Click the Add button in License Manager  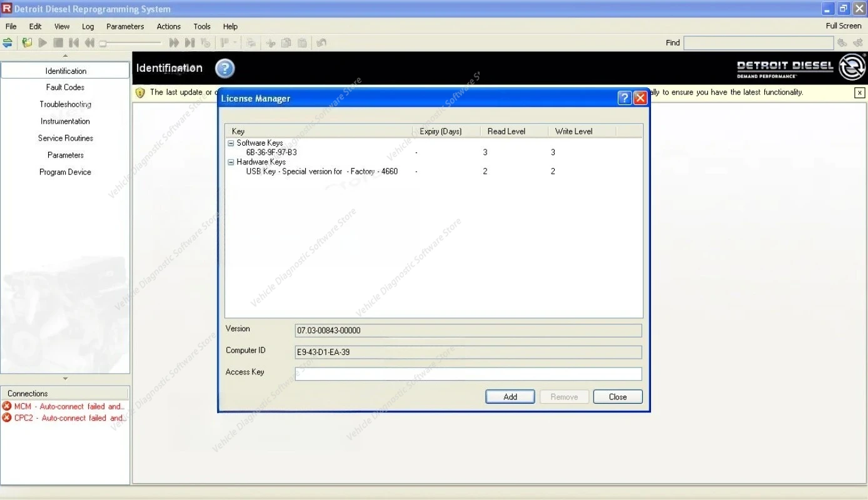tap(510, 397)
